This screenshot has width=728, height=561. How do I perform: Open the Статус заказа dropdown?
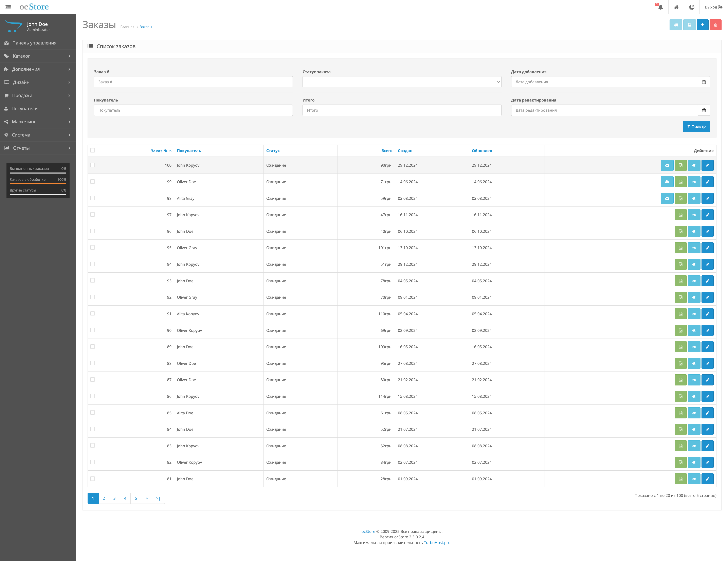tap(402, 82)
